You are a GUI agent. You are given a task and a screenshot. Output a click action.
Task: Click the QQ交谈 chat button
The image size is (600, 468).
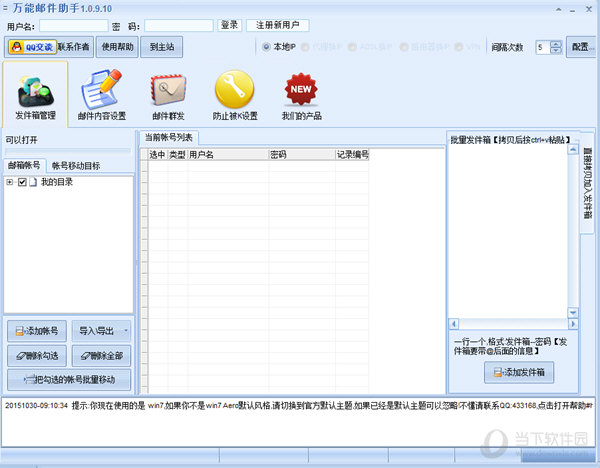(x=30, y=47)
